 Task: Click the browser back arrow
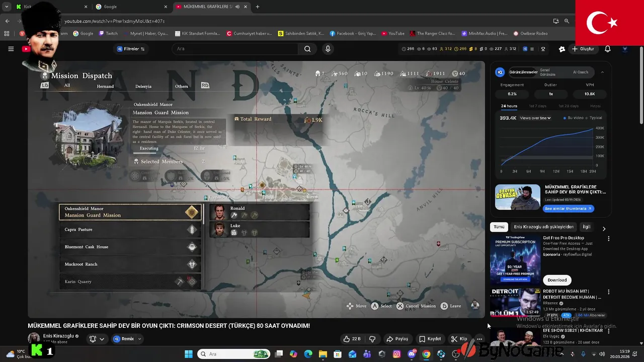click(x=7, y=21)
